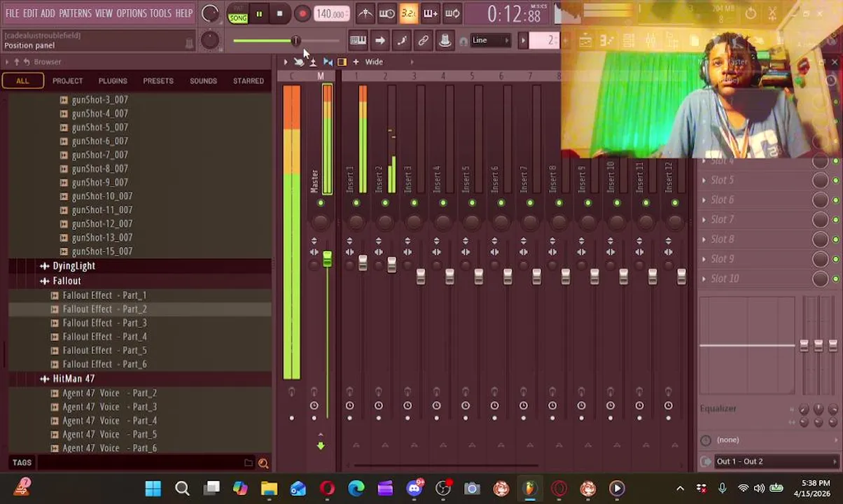The width and height of the screenshot is (843, 504).
Task: Toggle loop recording icon
Action: tap(452, 13)
